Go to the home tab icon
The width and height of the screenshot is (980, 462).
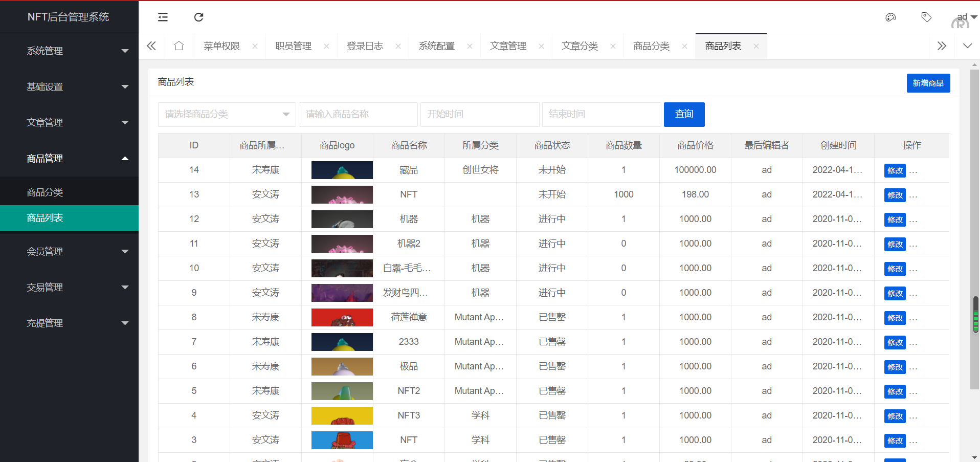tap(179, 46)
